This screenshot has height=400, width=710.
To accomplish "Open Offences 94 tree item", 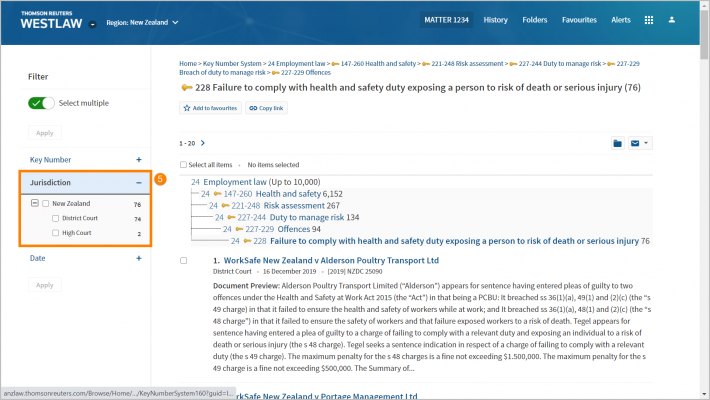I will pos(293,229).
